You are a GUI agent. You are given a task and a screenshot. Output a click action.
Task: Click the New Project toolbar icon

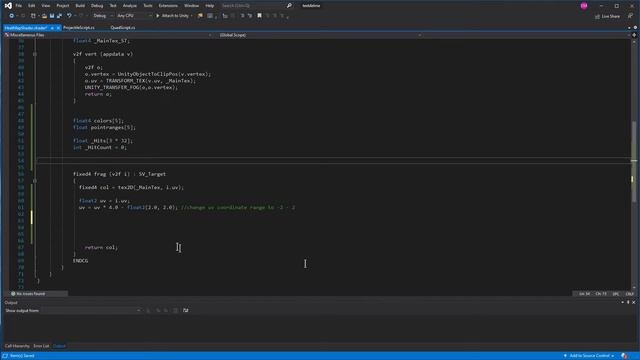(x=33, y=16)
